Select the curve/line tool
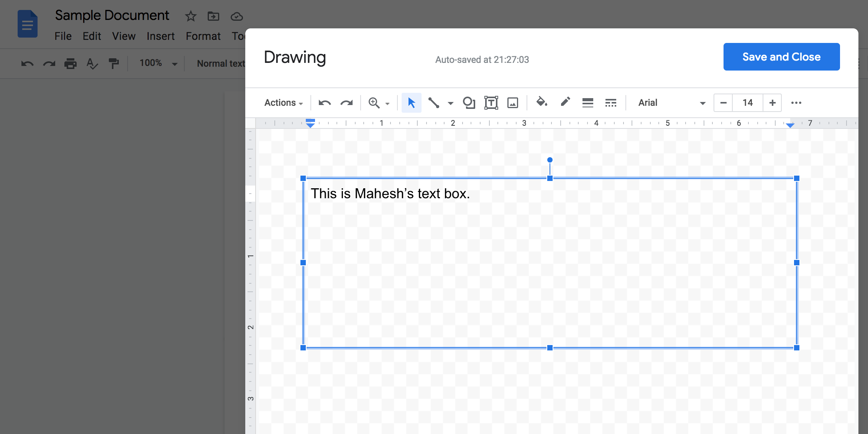The width and height of the screenshot is (868, 434). [x=434, y=103]
